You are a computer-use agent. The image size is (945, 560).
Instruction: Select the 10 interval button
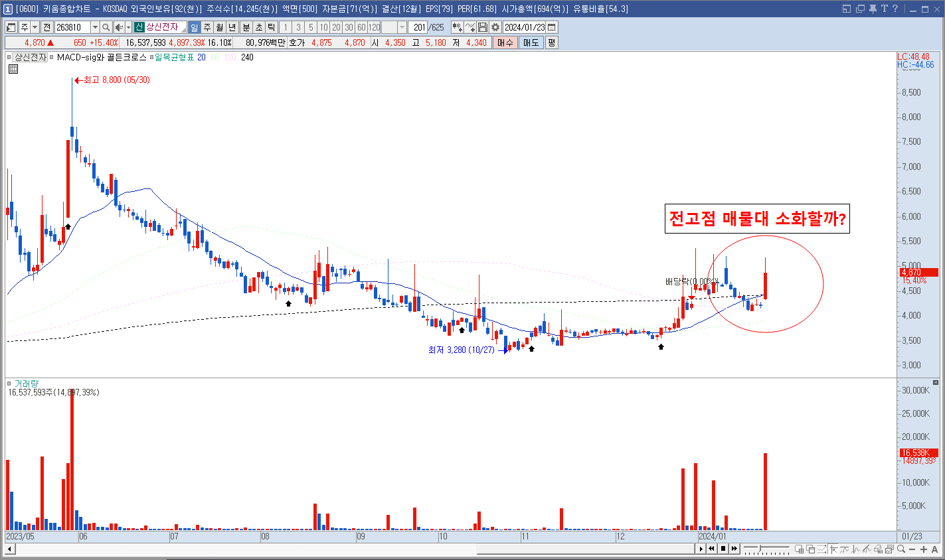(x=323, y=27)
